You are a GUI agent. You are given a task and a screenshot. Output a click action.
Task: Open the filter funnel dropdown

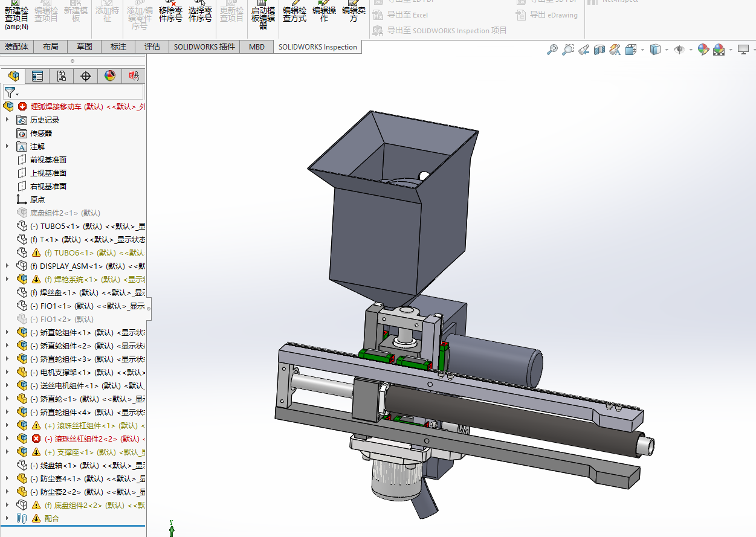click(x=12, y=92)
